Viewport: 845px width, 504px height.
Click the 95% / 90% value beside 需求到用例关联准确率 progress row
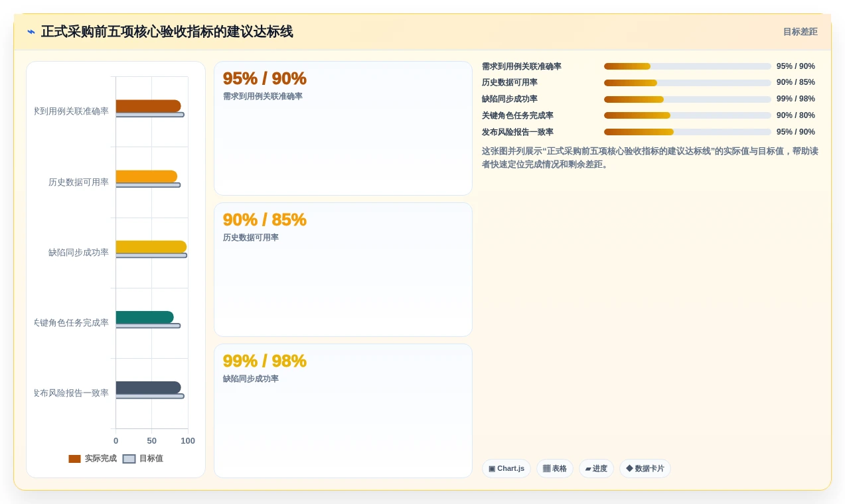click(796, 66)
